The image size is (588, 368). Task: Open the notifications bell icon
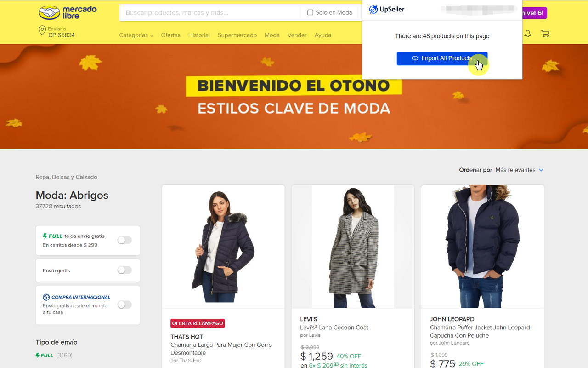click(528, 34)
